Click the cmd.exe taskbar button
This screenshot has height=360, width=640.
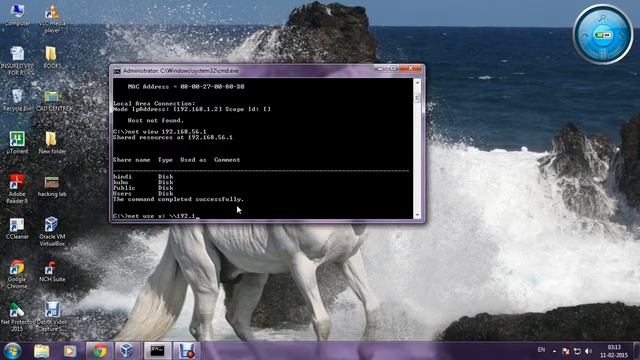pyautogui.click(x=157, y=351)
